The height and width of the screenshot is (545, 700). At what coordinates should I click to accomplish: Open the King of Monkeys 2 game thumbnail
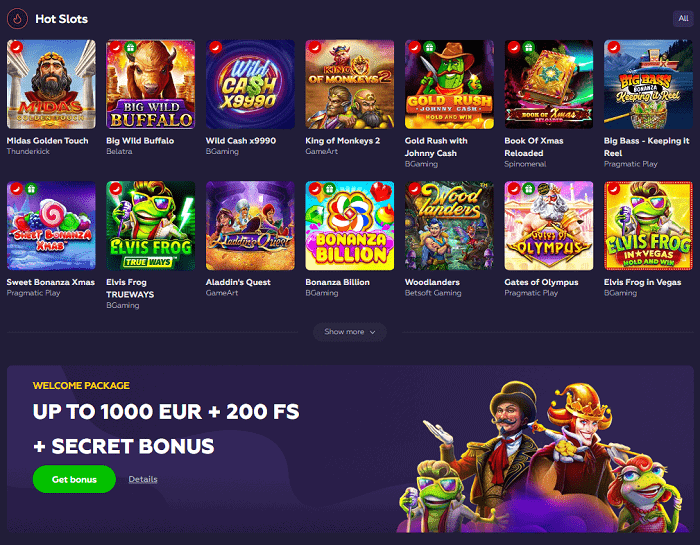coord(350,84)
